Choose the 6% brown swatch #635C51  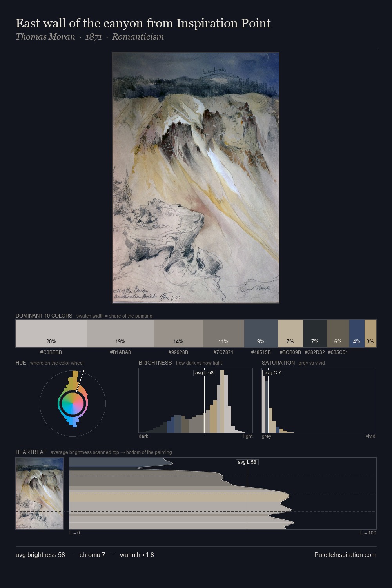tap(338, 334)
